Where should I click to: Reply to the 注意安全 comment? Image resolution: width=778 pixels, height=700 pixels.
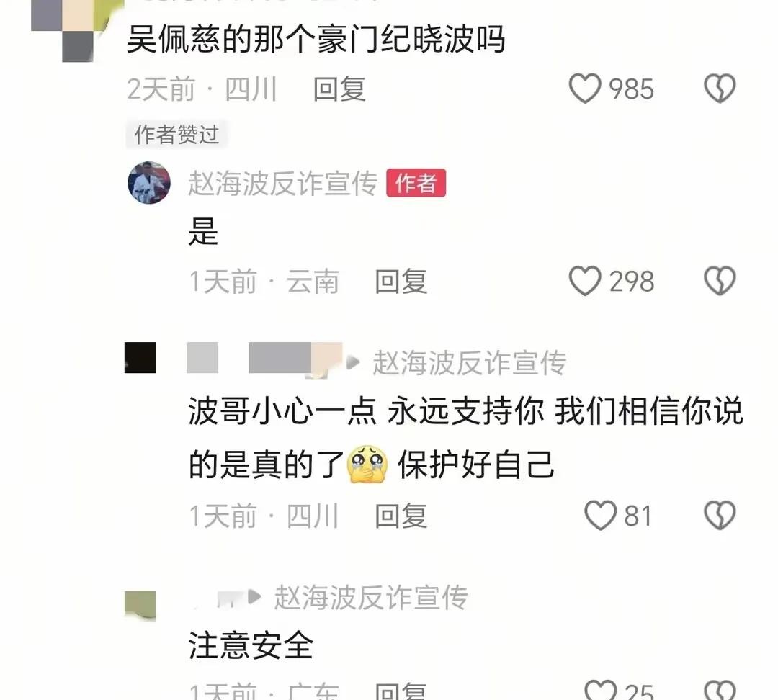[401, 691]
